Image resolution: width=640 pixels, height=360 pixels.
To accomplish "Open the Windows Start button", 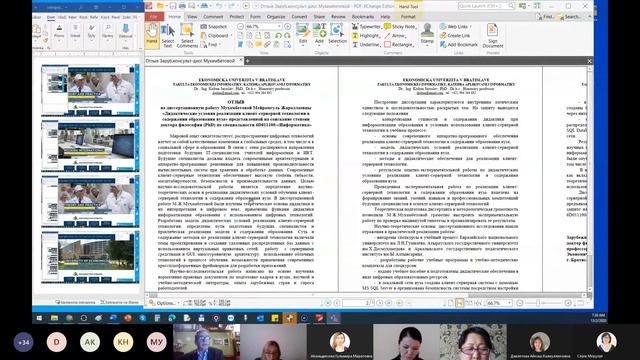I will 39,318.
